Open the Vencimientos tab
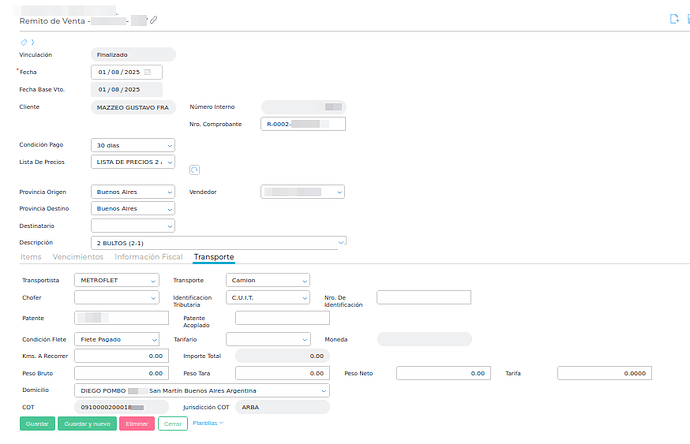Image resolution: width=690 pixels, height=444 pixels. coord(77,257)
